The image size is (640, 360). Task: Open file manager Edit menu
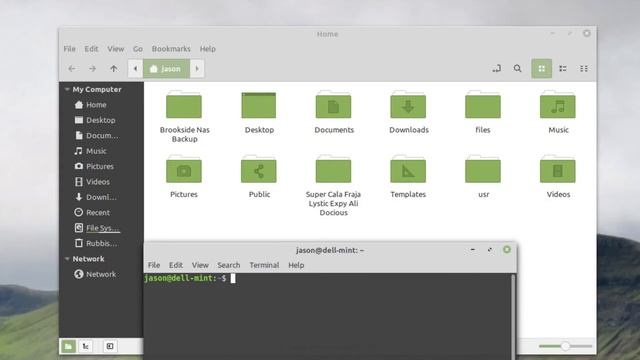[91, 49]
